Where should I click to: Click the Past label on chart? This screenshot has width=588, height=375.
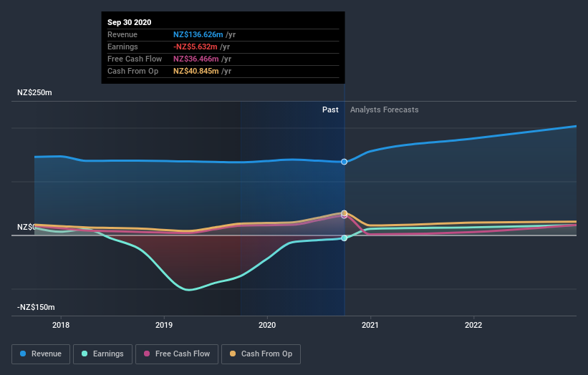330,109
